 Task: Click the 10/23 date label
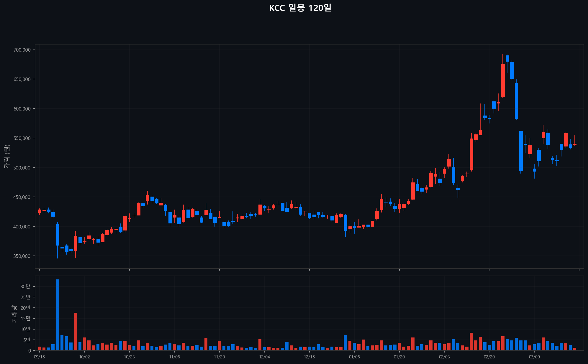pyautogui.click(x=129, y=357)
